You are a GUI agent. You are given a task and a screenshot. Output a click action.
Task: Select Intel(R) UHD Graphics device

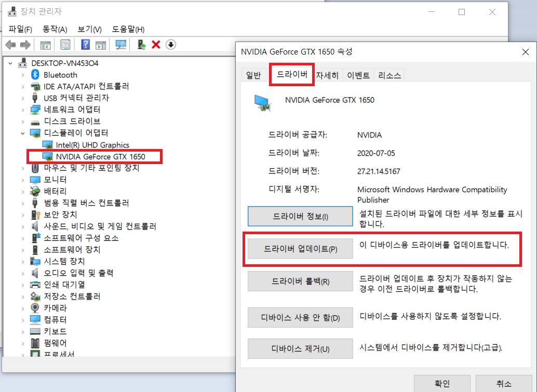point(92,145)
